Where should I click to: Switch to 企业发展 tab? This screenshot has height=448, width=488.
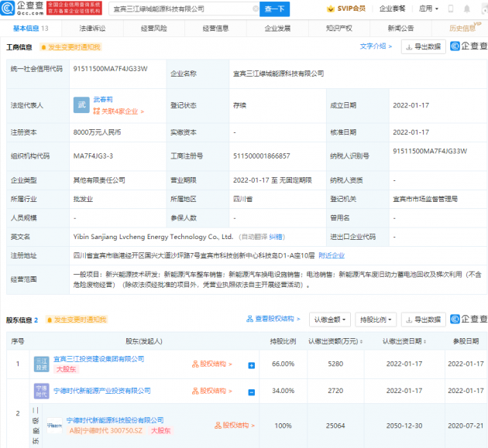click(277, 29)
